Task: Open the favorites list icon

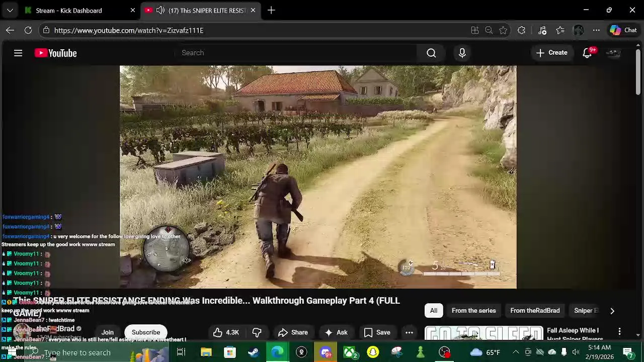Action: coord(560,30)
